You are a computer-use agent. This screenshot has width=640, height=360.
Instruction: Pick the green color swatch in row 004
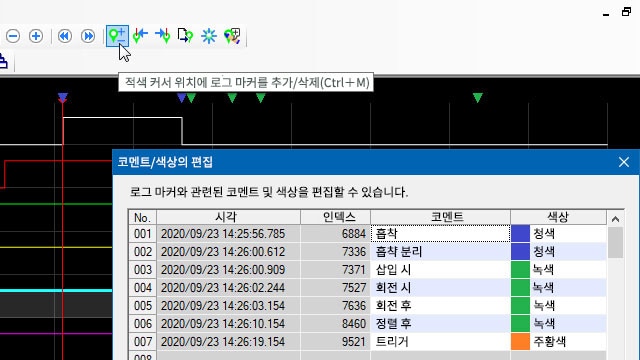pos(520,287)
